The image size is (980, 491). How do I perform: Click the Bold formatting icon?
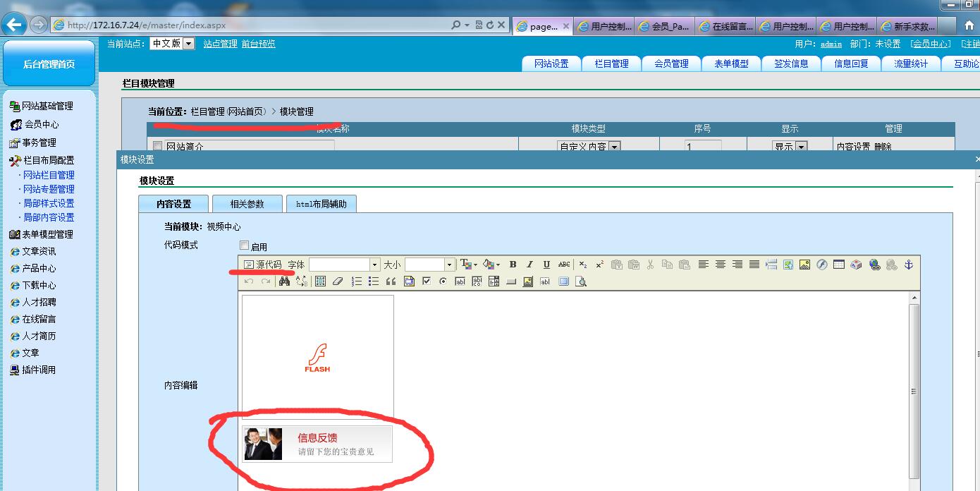point(513,265)
